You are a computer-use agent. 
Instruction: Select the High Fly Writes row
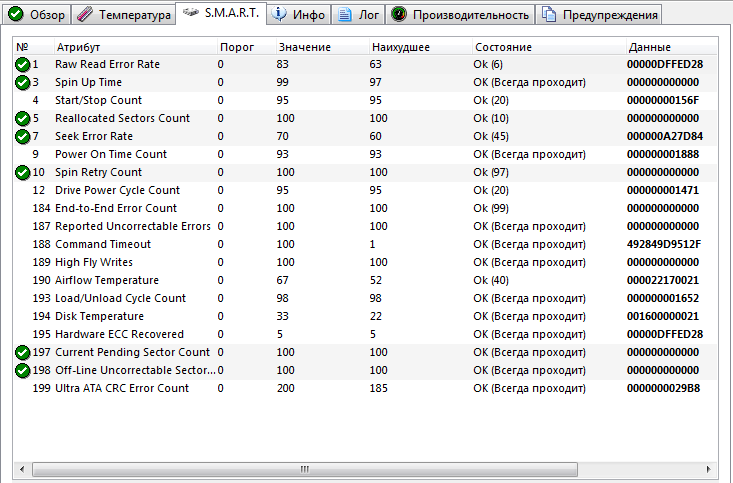[x=365, y=262]
